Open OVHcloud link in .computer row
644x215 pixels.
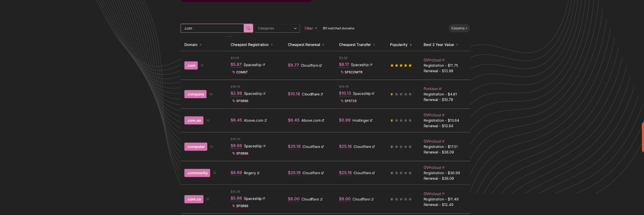pyautogui.click(x=434, y=141)
